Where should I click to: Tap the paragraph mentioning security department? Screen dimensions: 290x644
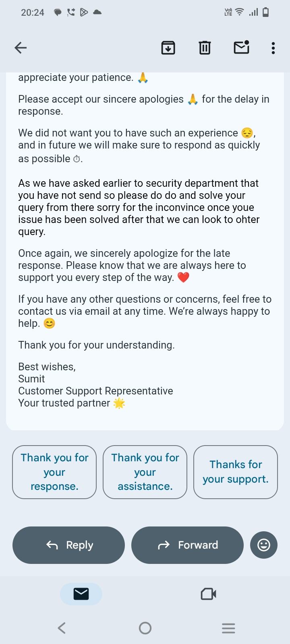(x=139, y=207)
